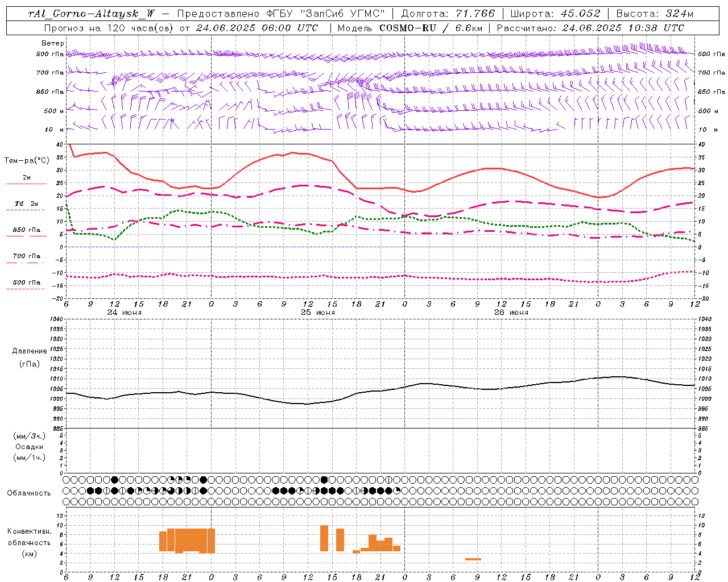728x582 pixels.
Task: Click the 24 июня date label
Action: point(125,313)
